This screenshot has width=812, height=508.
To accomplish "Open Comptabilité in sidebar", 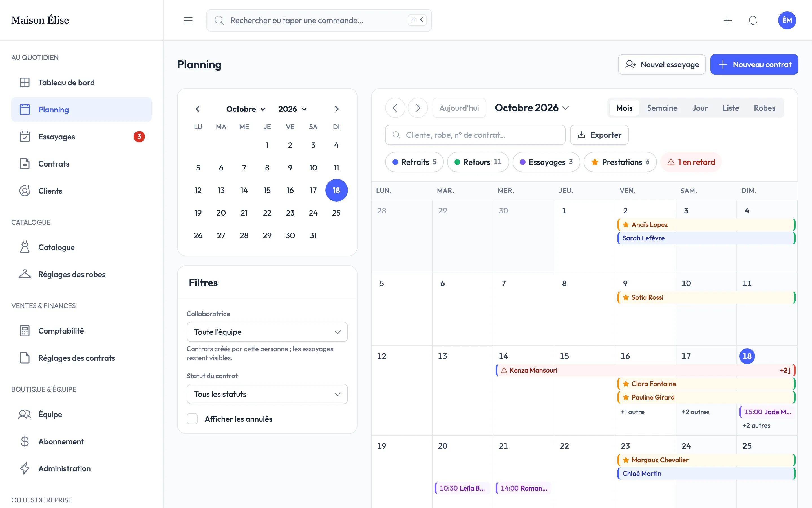I will (x=81, y=331).
